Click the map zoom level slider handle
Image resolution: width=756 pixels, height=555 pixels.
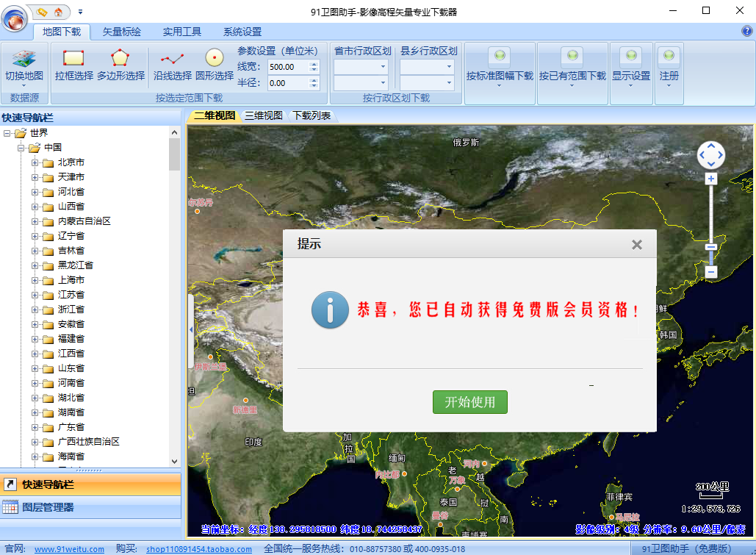710,247
